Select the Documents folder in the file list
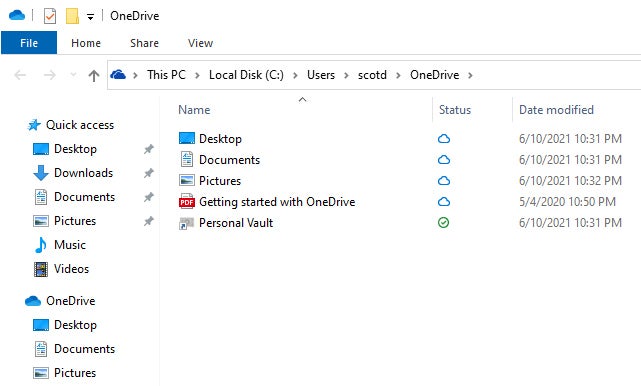The height and width of the screenshot is (386, 641). pyautogui.click(x=229, y=159)
